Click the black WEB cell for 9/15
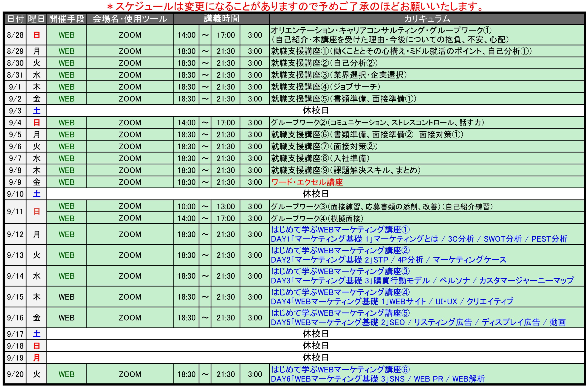 coord(66,297)
